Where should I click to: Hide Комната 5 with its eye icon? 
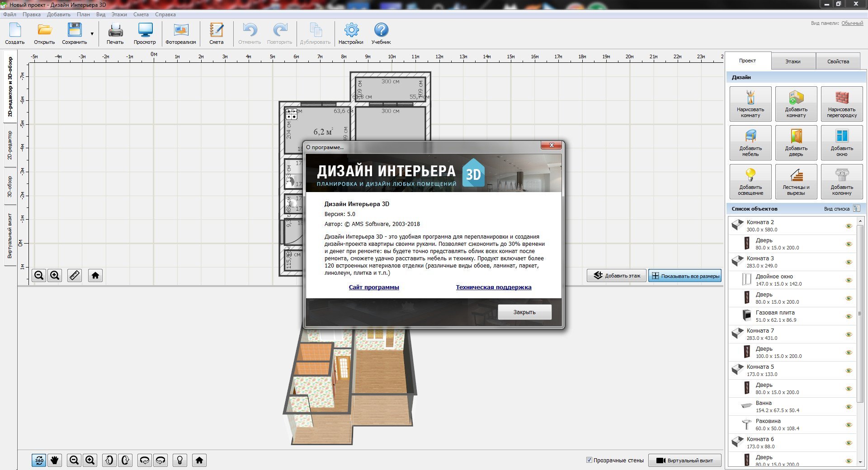(x=849, y=371)
